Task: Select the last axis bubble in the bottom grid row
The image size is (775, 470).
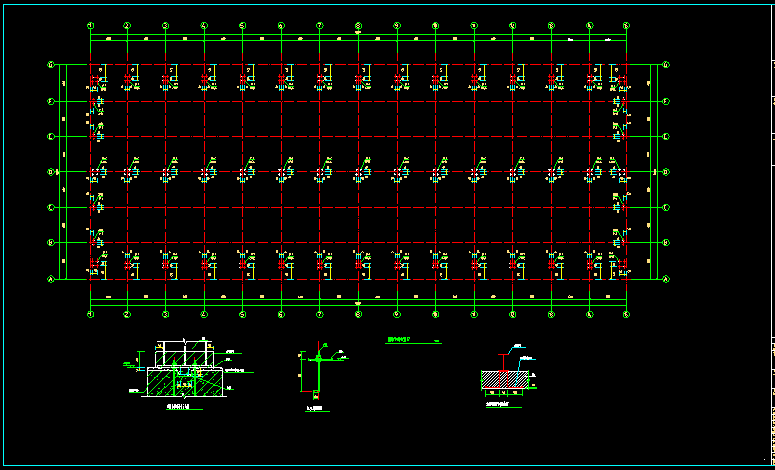Action: click(626, 315)
